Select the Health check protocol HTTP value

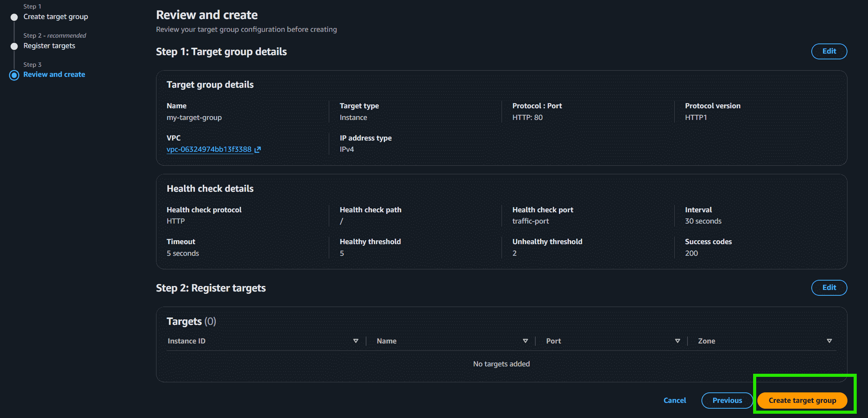[x=176, y=221]
